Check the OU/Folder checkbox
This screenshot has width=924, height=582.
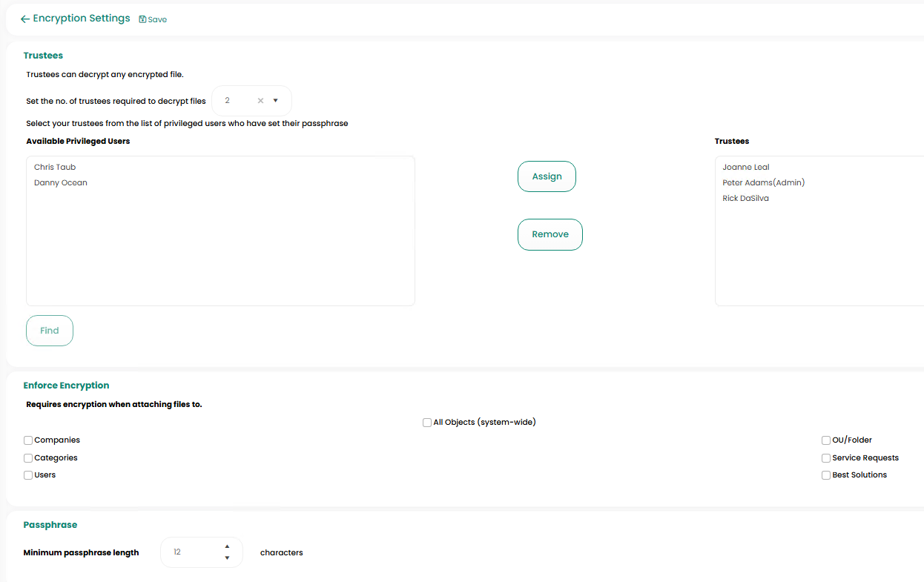826,440
